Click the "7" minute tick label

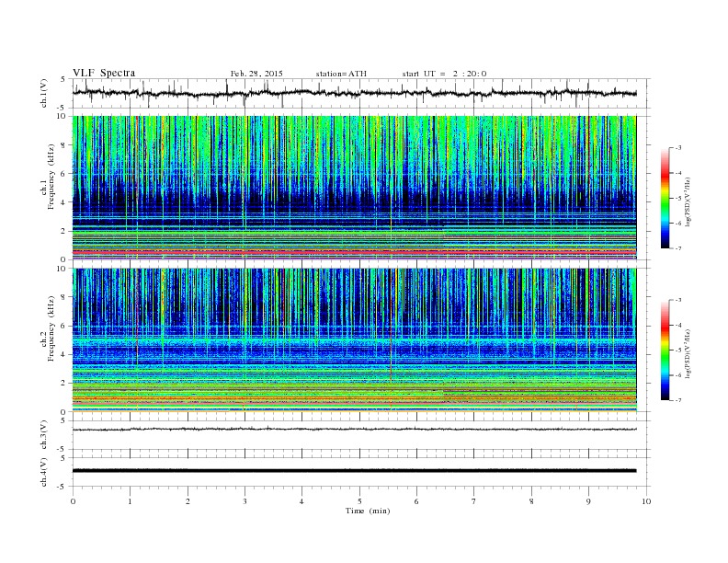(474, 501)
